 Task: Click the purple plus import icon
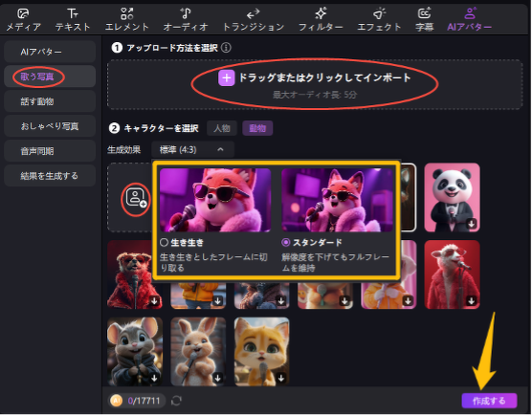(x=227, y=78)
